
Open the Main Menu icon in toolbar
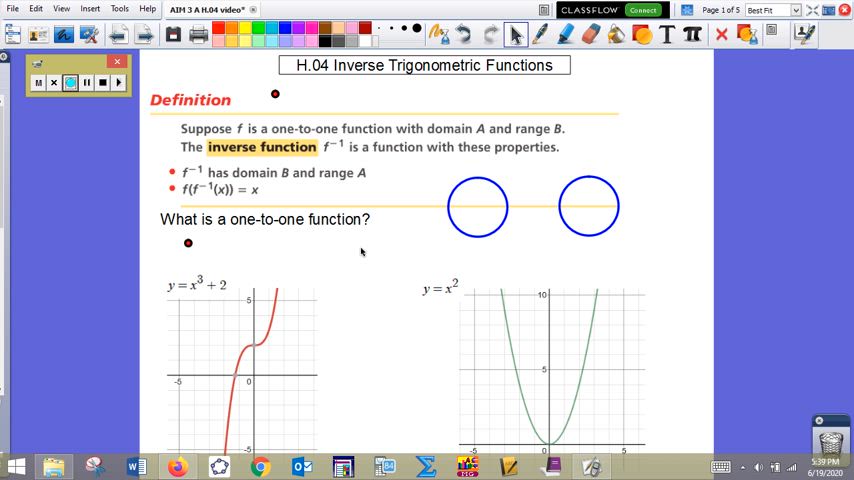pyautogui.click(x=13, y=34)
